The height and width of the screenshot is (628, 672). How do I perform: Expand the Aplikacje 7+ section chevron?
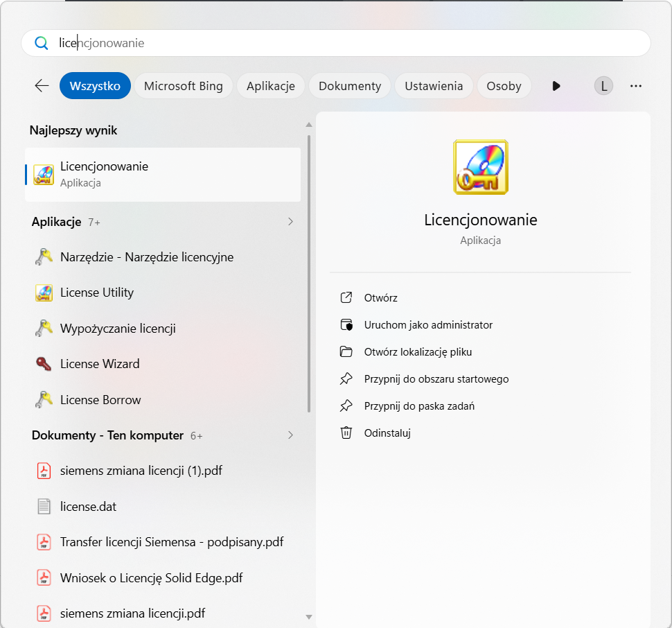point(290,222)
